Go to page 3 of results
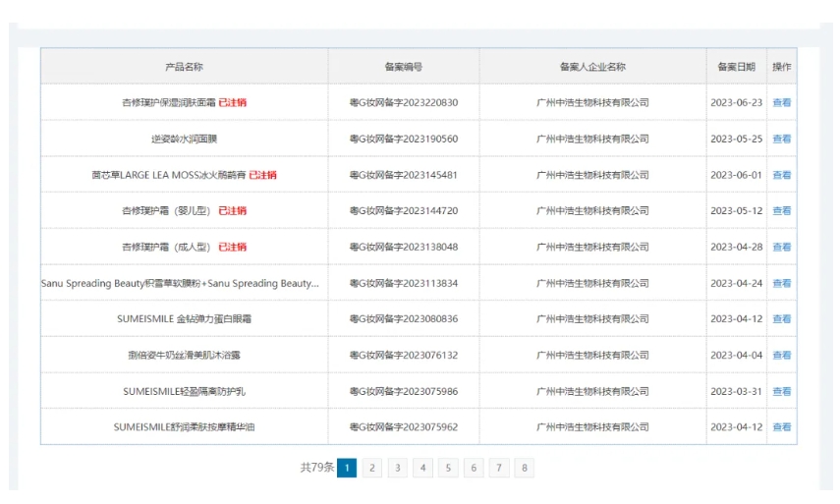This screenshot has width=840, height=504. click(398, 468)
